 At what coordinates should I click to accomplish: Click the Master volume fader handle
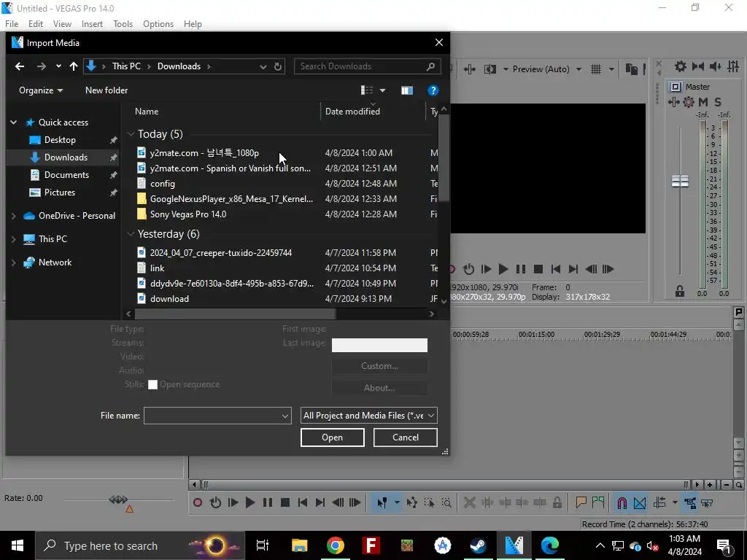(680, 181)
